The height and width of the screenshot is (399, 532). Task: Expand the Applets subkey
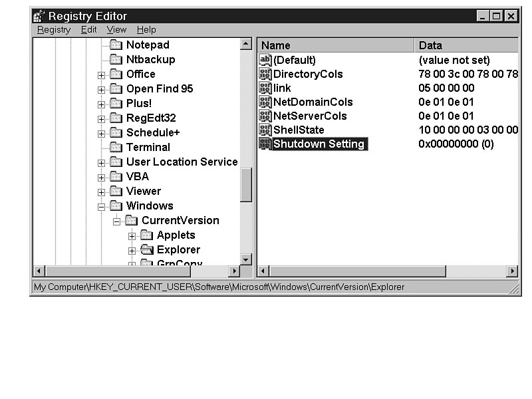(x=132, y=235)
